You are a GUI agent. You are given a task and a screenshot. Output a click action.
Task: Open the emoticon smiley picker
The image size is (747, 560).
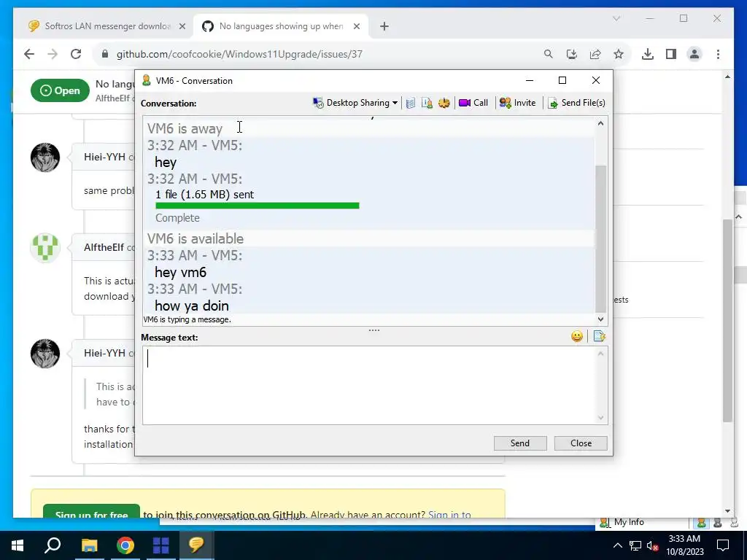[x=577, y=337]
